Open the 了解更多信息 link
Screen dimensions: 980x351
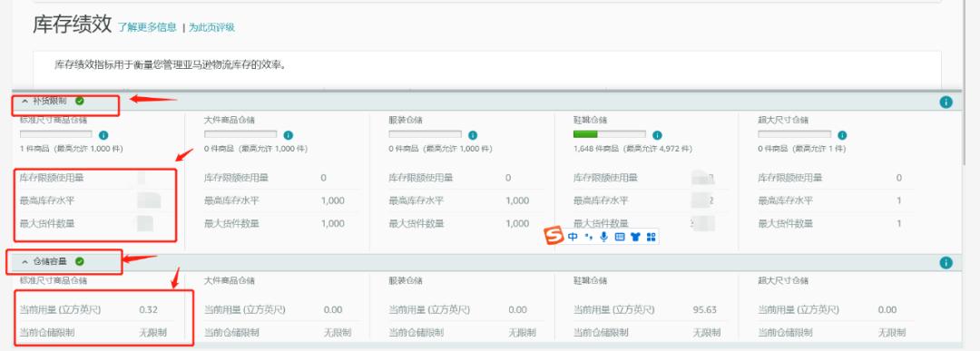pos(148,27)
